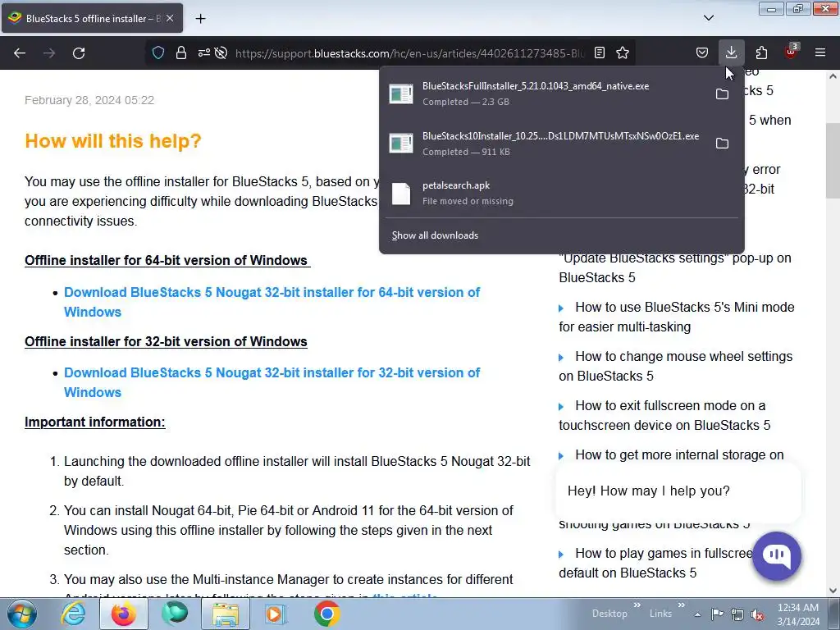This screenshot has width=840, height=630.
Task: Expand the Desktop toolbar chevron
Action: tap(637, 605)
